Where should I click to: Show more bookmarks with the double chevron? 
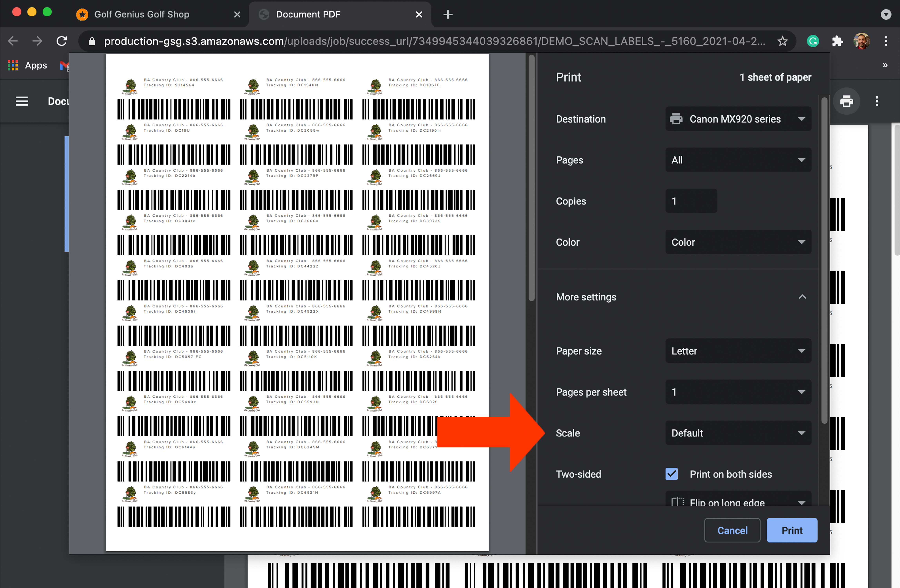pos(885,65)
